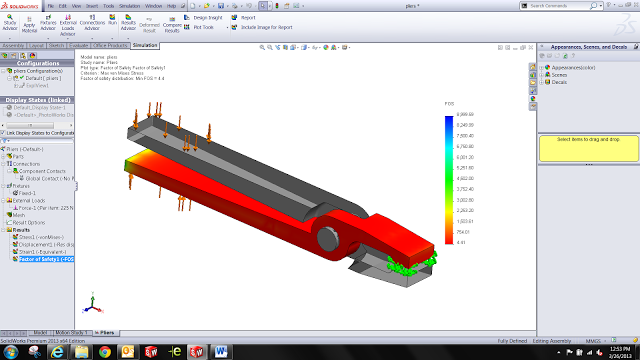Switch to Model tab at bottom

click(x=40, y=333)
